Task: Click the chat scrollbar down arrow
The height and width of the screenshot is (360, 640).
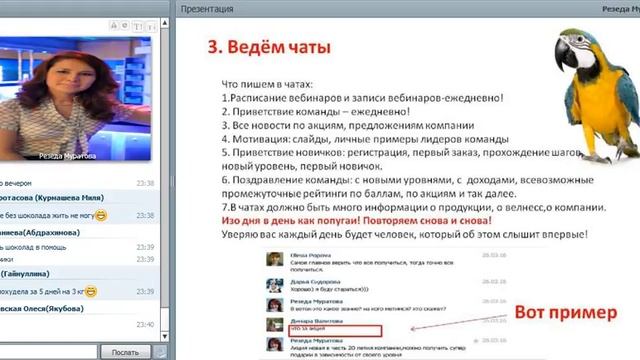Action: coord(165,336)
